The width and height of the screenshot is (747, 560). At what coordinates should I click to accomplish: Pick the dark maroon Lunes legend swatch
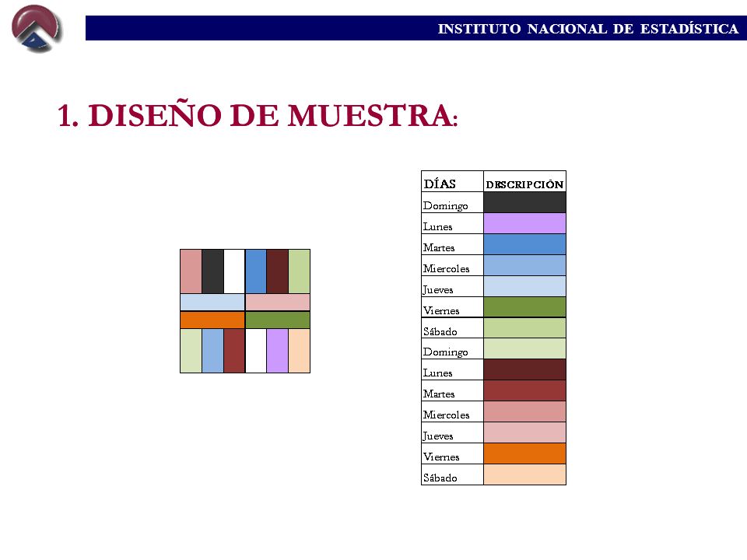click(524, 369)
